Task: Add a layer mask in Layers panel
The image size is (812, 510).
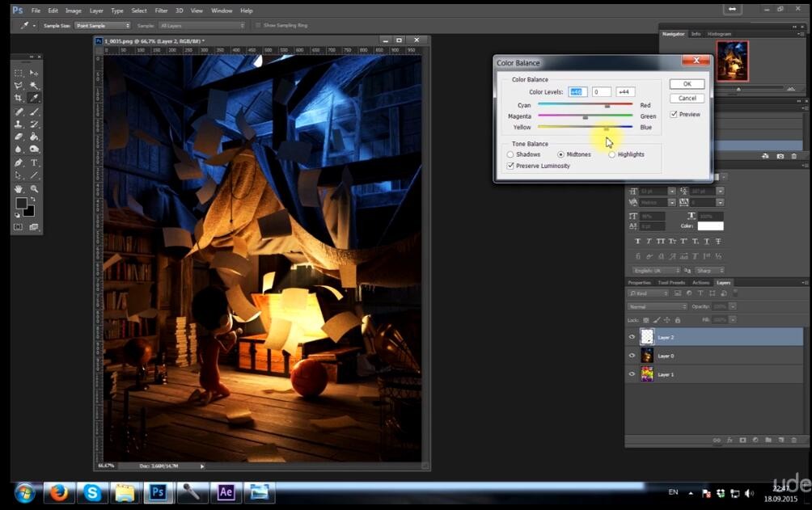Action: [742, 440]
